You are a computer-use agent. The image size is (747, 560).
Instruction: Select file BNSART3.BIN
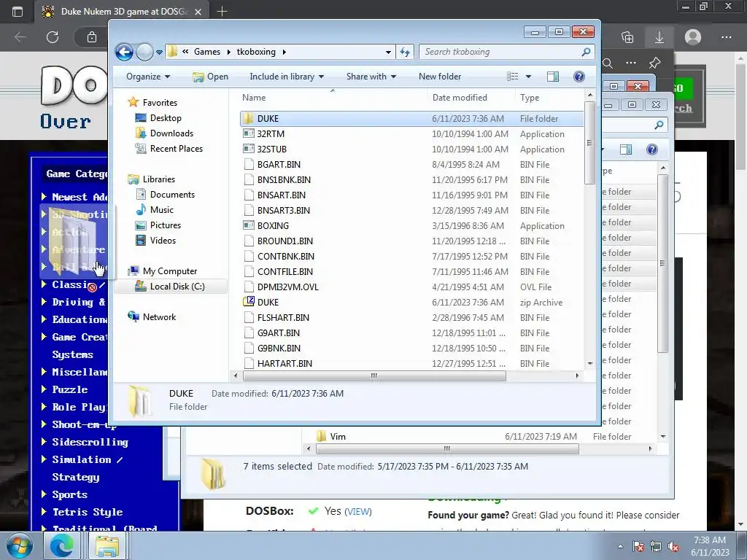[x=284, y=210]
